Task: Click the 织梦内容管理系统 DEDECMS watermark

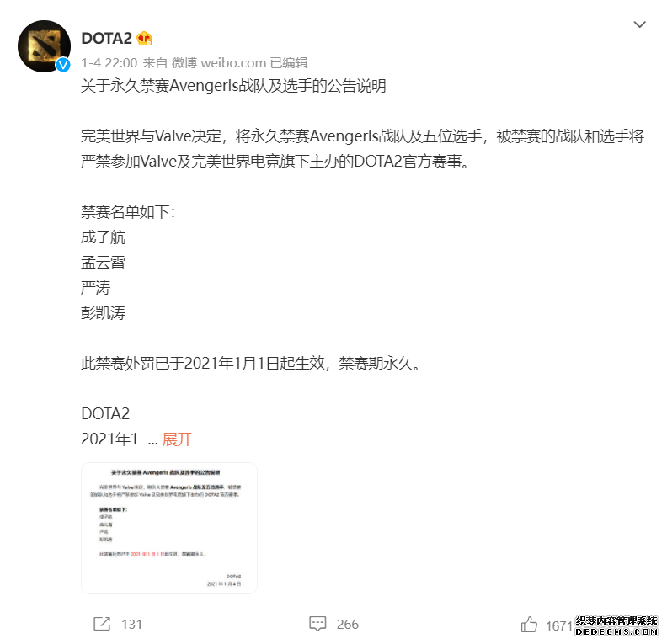Action: tap(616, 625)
